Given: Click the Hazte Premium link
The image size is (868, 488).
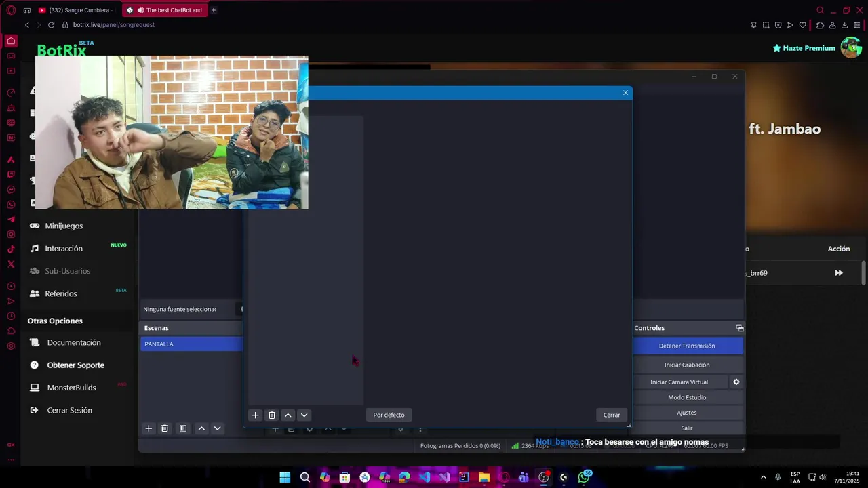Looking at the screenshot, I should coord(804,48).
